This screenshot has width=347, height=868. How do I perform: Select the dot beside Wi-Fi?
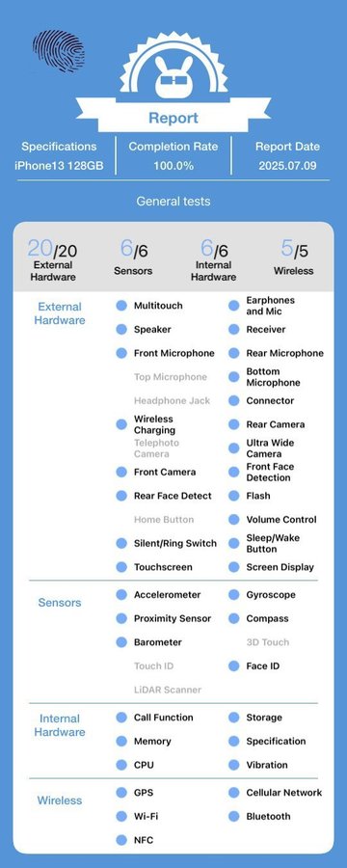click(x=121, y=816)
